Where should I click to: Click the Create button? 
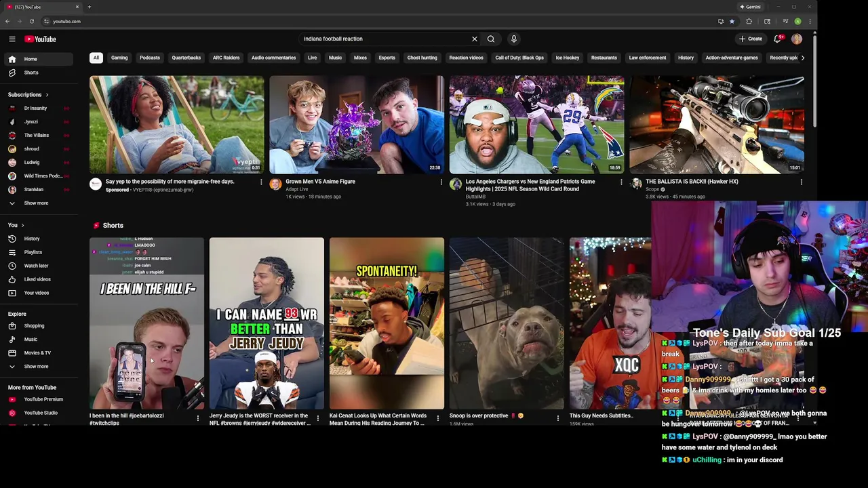751,39
